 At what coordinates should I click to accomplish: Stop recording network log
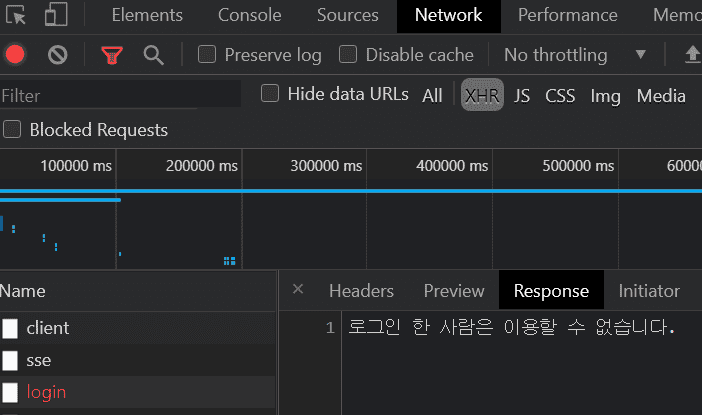15,55
